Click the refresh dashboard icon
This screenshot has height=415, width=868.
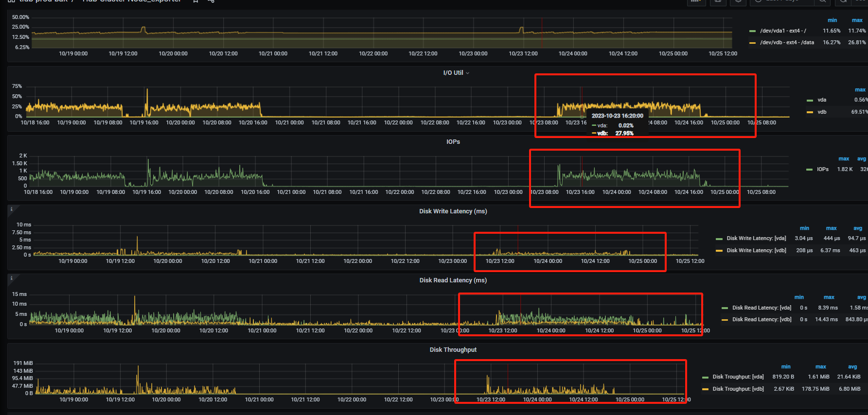point(843,1)
